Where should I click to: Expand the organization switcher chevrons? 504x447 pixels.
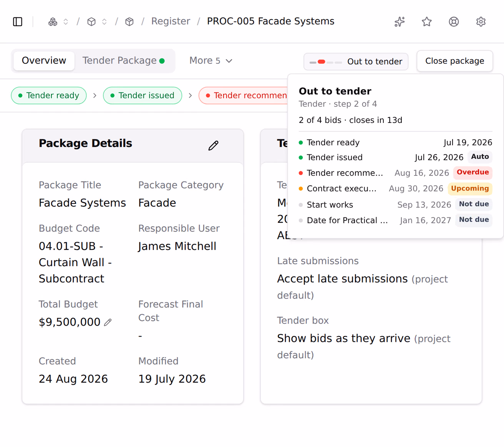pyautogui.click(x=66, y=22)
